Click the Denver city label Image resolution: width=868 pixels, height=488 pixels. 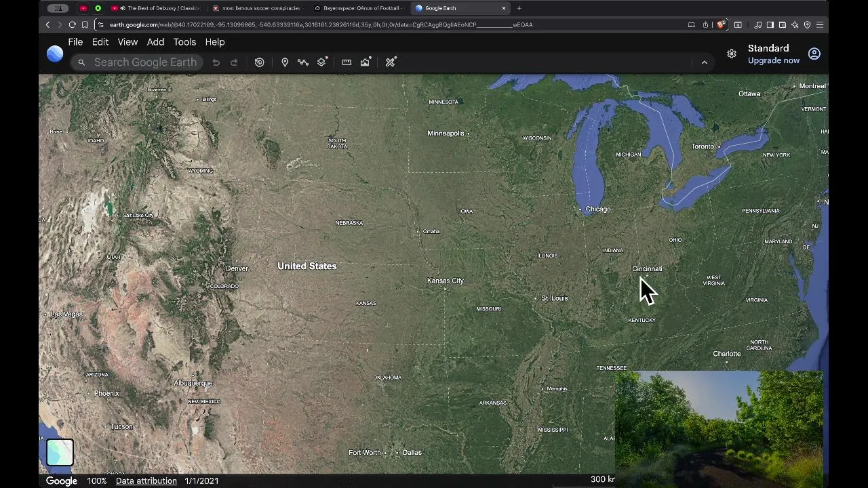(237, 268)
